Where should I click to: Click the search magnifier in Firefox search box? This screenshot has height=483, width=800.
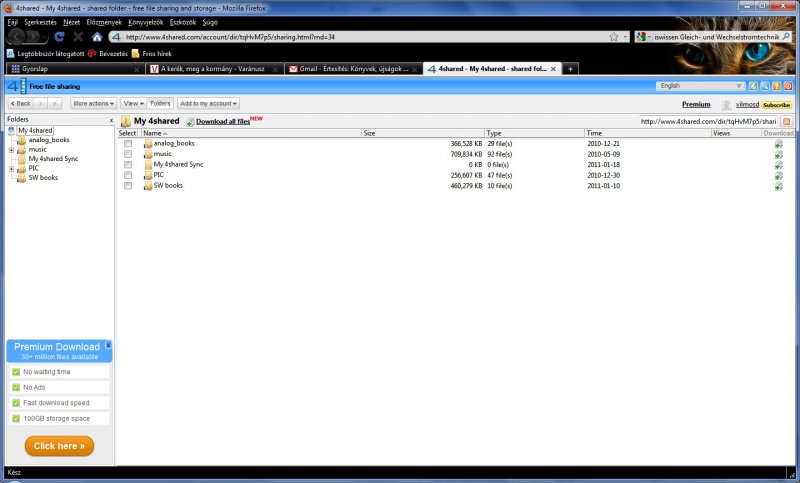coord(786,37)
